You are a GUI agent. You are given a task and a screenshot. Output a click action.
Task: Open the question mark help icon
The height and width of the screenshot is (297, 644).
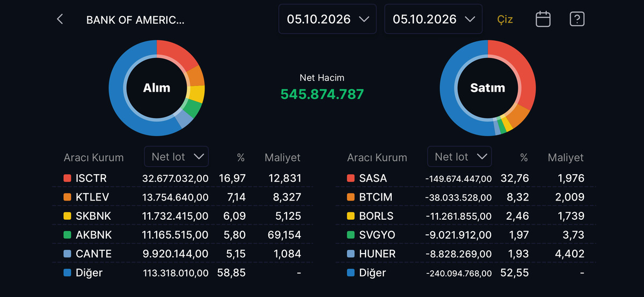pos(577,19)
